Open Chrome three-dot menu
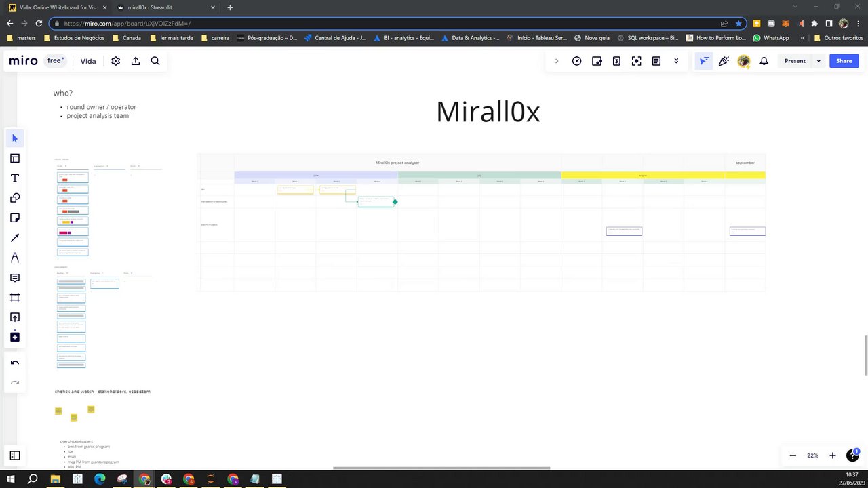Screen dimensions: 868x488 (x=857, y=24)
